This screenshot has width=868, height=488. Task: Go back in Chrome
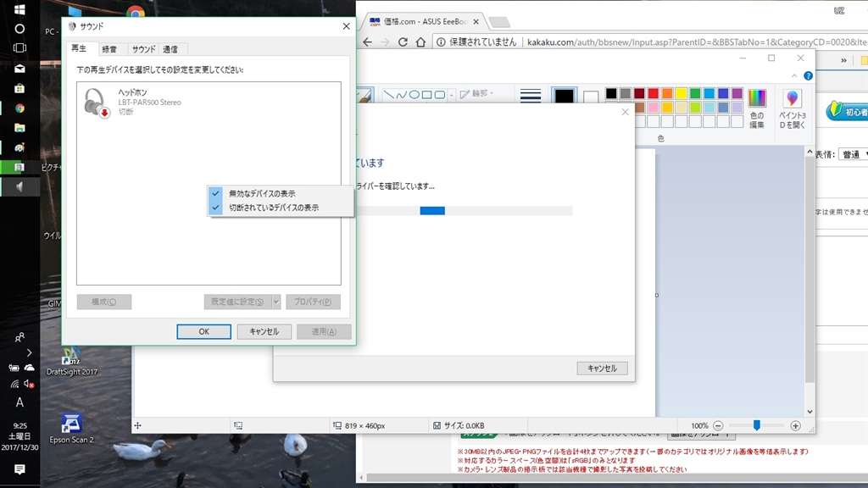coord(368,42)
